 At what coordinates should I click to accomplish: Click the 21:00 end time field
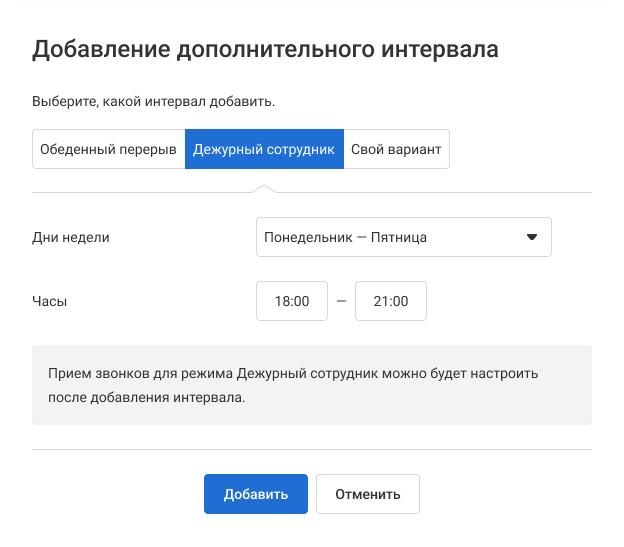[x=391, y=301]
